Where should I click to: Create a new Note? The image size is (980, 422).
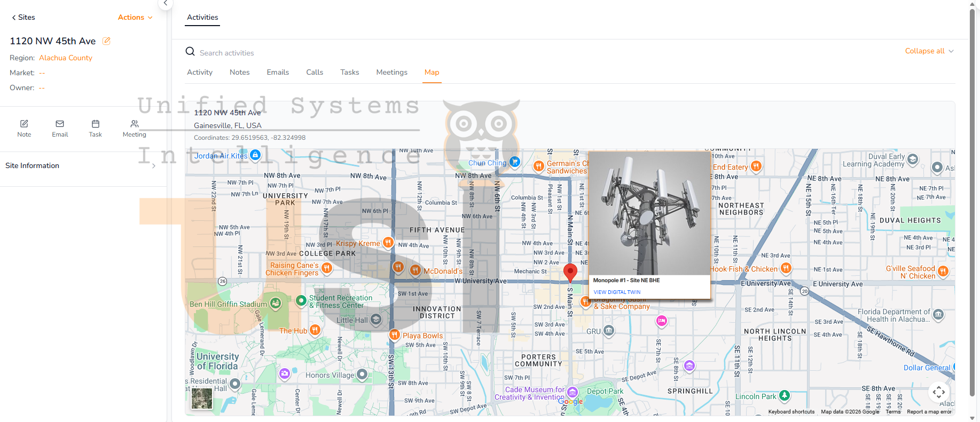[x=24, y=129]
